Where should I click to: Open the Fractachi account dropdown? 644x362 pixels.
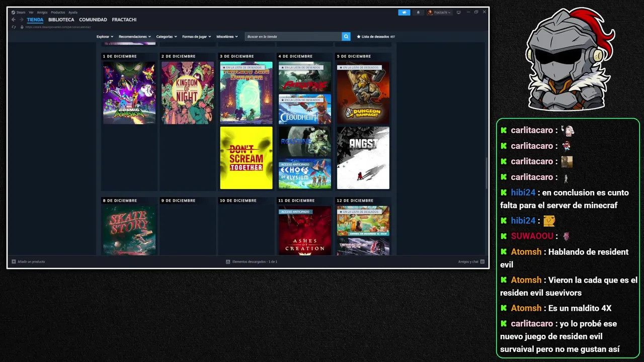click(x=439, y=13)
